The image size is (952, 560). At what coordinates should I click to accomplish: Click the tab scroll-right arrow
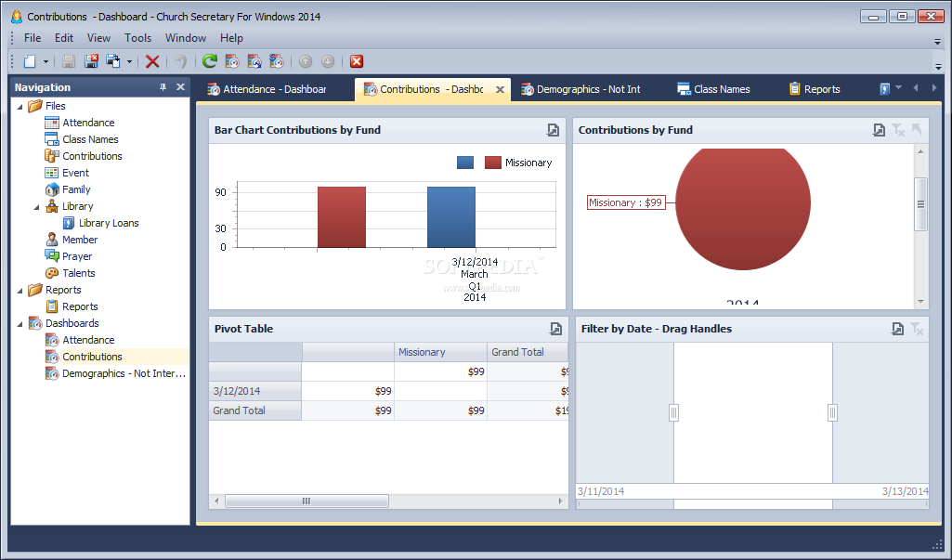point(933,88)
